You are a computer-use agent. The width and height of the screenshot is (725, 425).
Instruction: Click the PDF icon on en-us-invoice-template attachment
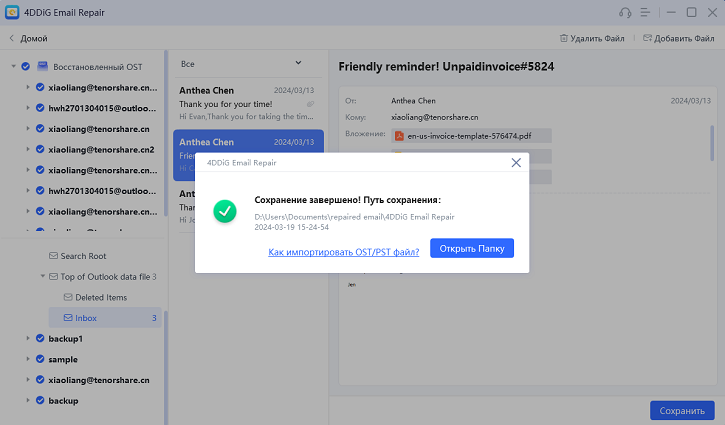click(399, 136)
